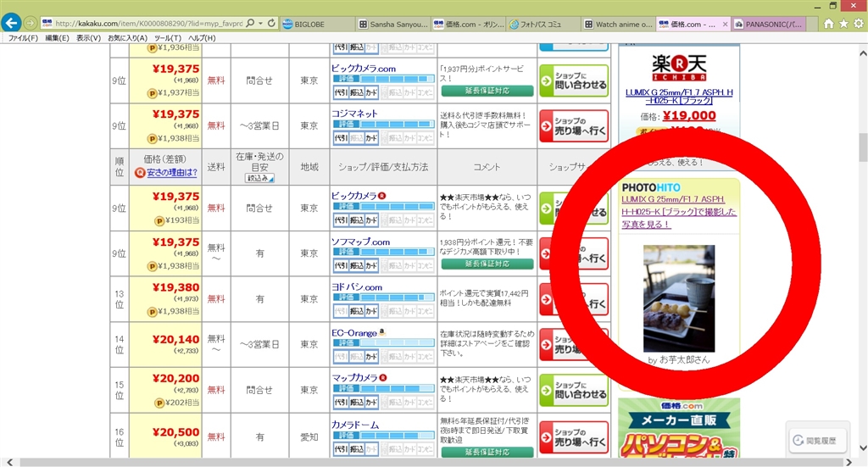Click the Q icon beside 安さの理由は?
The image size is (868, 467).
tap(140, 173)
